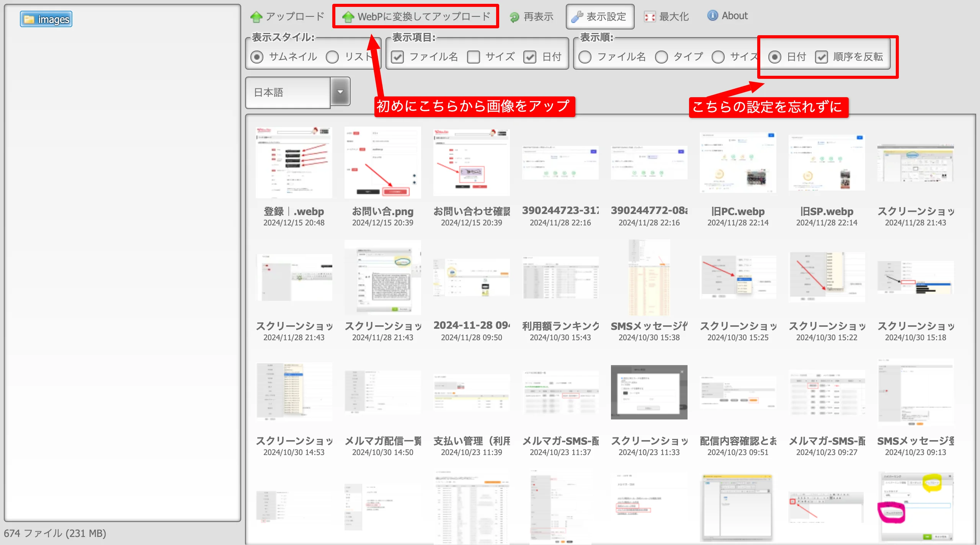Click date text 2024/12/15 20:48
The height and width of the screenshot is (545, 980).
(x=294, y=223)
